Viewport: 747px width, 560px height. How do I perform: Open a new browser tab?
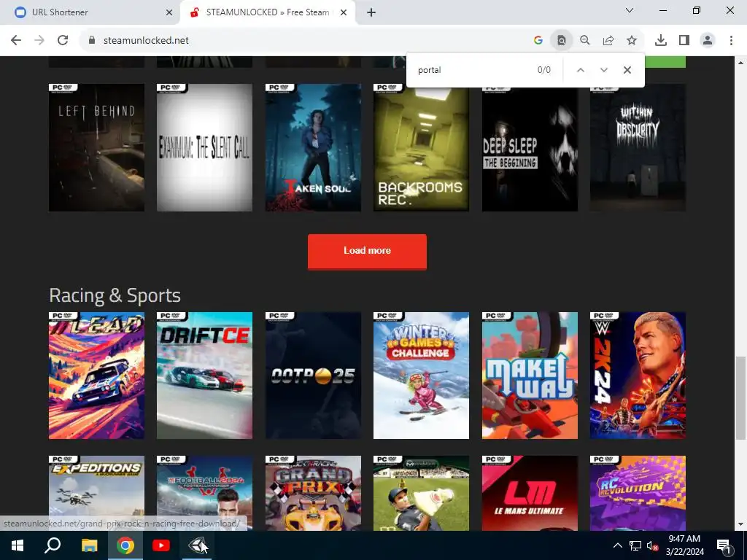pyautogui.click(x=371, y=12)
